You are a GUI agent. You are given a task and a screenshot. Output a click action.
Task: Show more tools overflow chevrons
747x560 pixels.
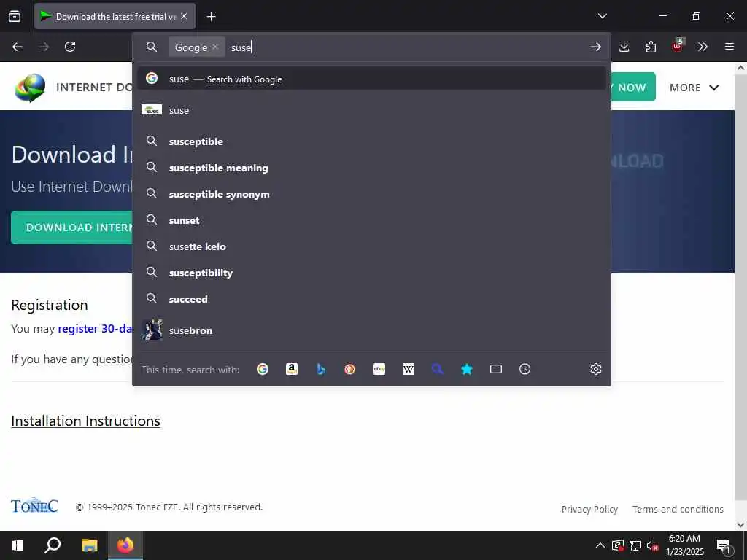703,47
